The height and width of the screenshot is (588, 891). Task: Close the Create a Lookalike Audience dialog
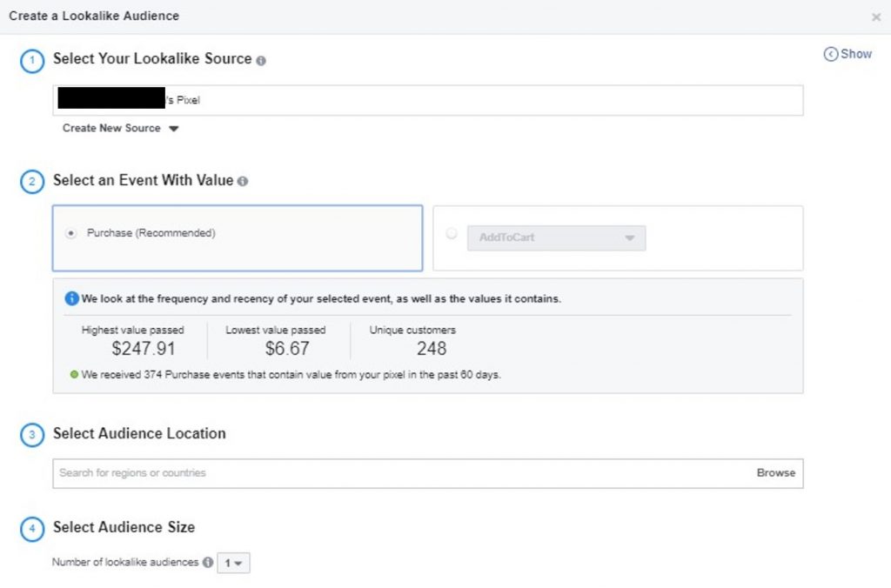click(x=875, y=17)
